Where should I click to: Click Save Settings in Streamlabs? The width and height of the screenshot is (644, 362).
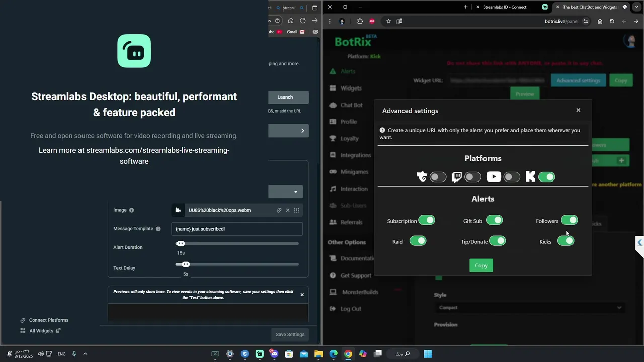pos(290,334)
